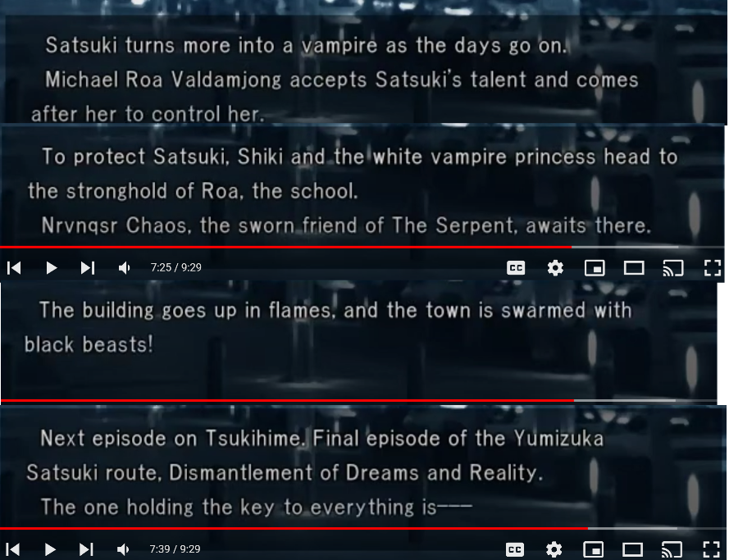Click the 7:39 / 9:29 time display

tap(175, 549)
